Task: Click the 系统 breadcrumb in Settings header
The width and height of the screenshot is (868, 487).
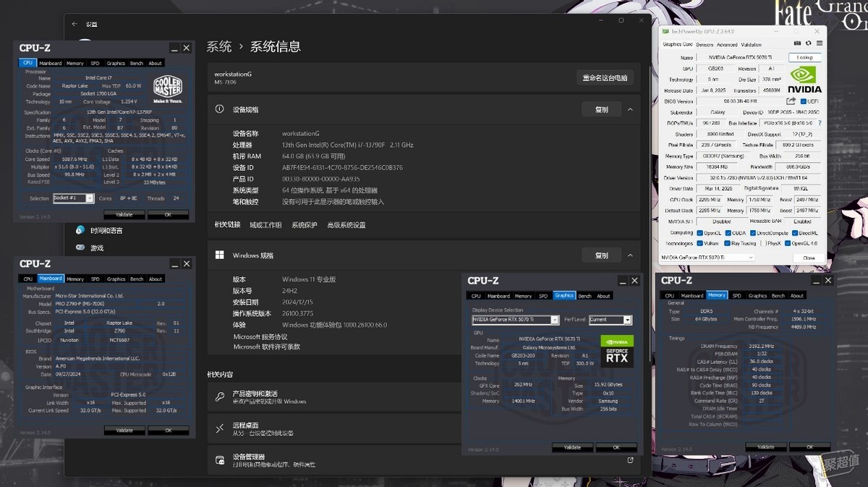Action: pyautogui.click(x=219, y=46)
